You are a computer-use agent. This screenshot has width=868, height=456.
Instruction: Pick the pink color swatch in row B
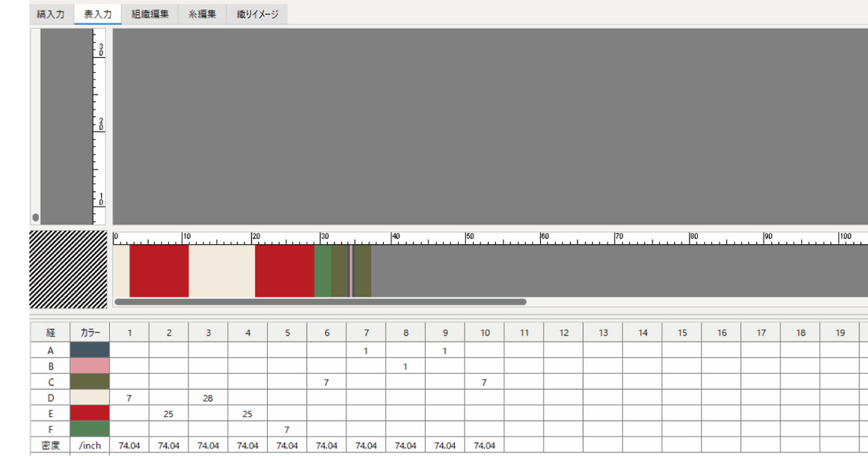click(90, 366)
